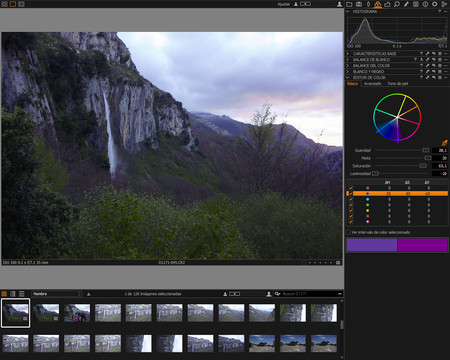
Task: Toggle the red color range checkbox
Action: click(x=351, y=216)
